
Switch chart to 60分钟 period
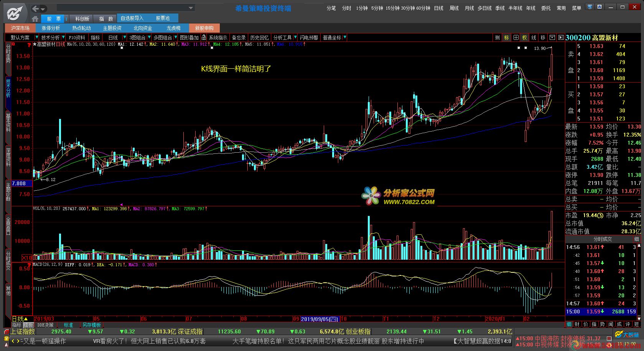pyautogui.click(x=423, y=8)
